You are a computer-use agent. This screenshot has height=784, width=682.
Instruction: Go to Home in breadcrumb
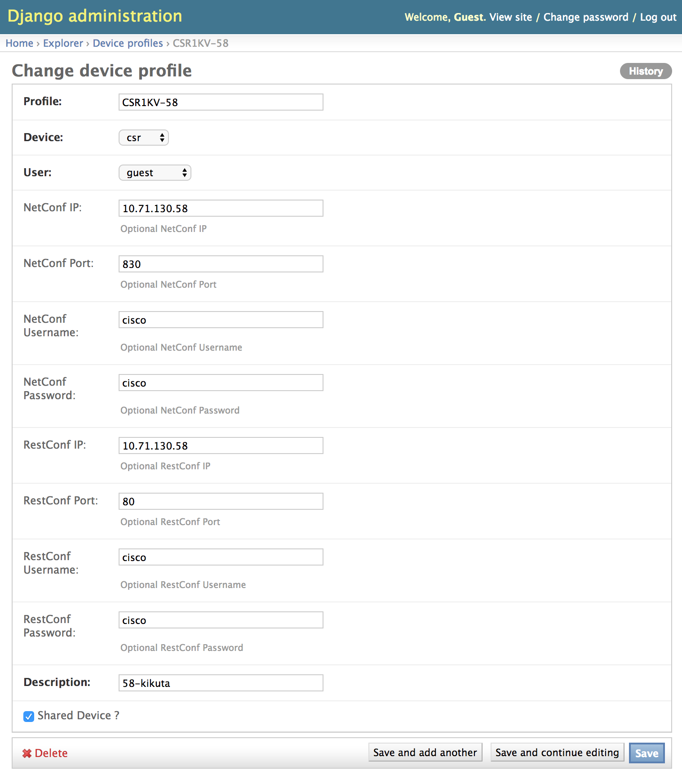pyautogui.click(x=19, y=43)
